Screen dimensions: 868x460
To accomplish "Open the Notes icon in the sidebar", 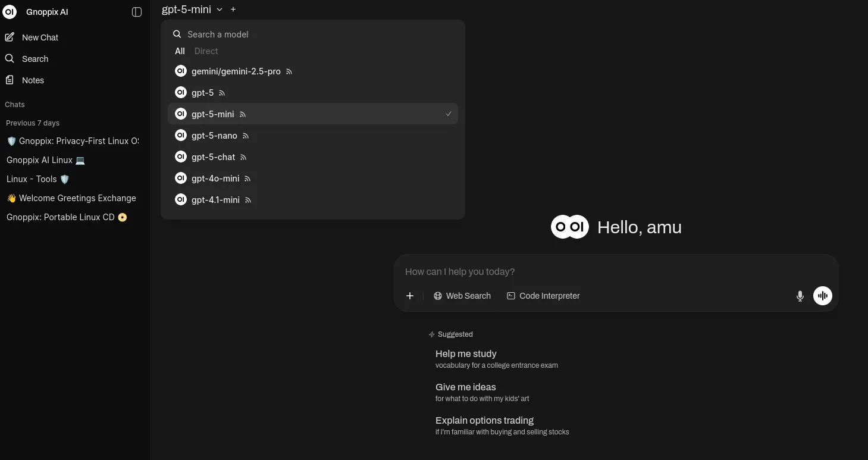I will click(x=10, y=80).
